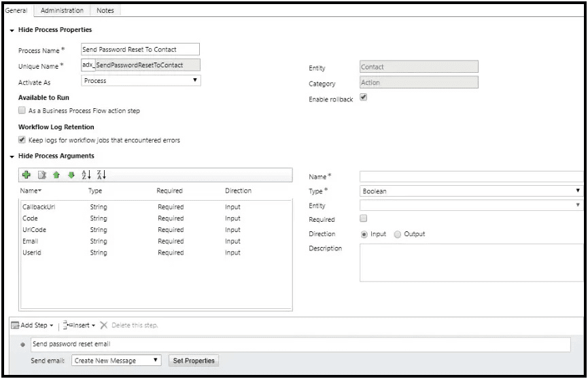
Task: Click the argument Description text area
Action: (471, 263)
